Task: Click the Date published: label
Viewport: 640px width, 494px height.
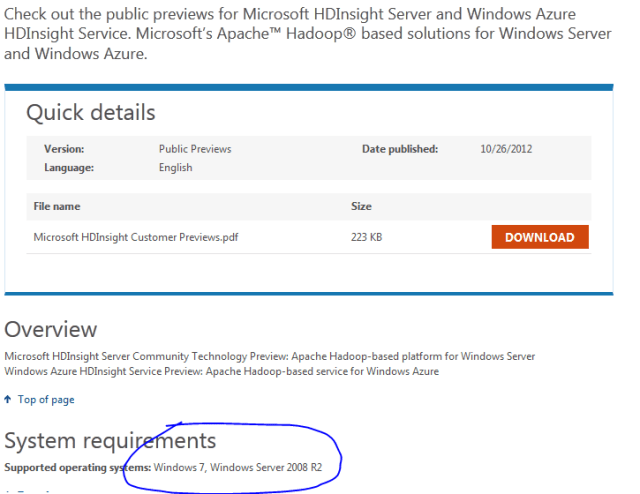Action: 400,149
